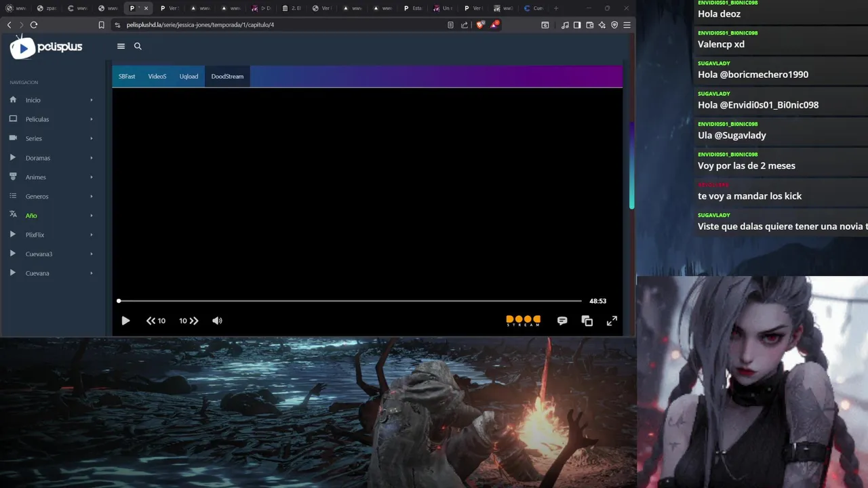868x488 pixels.
Task: Switch to the 'zpas' browser tab
Action: [x=47, y=8]
